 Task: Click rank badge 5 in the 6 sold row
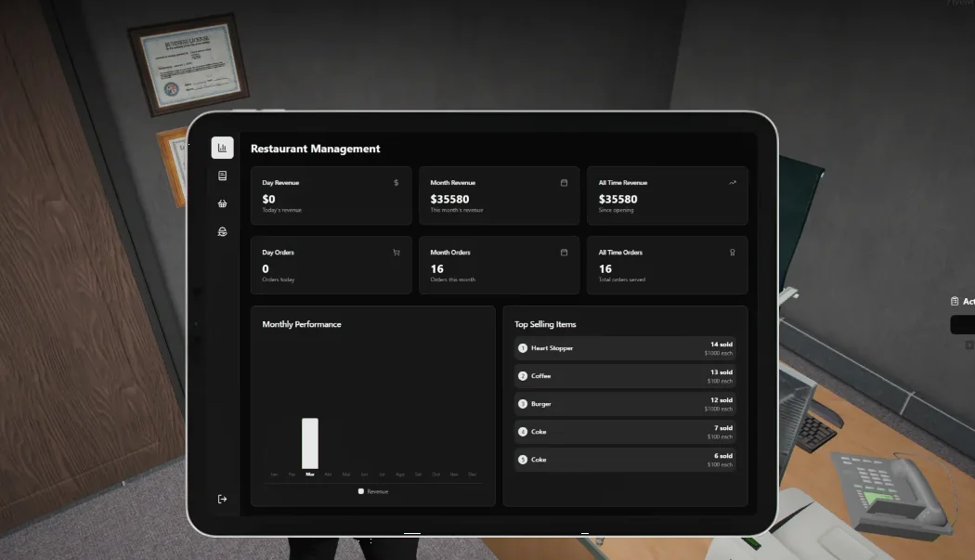(522, 460)
